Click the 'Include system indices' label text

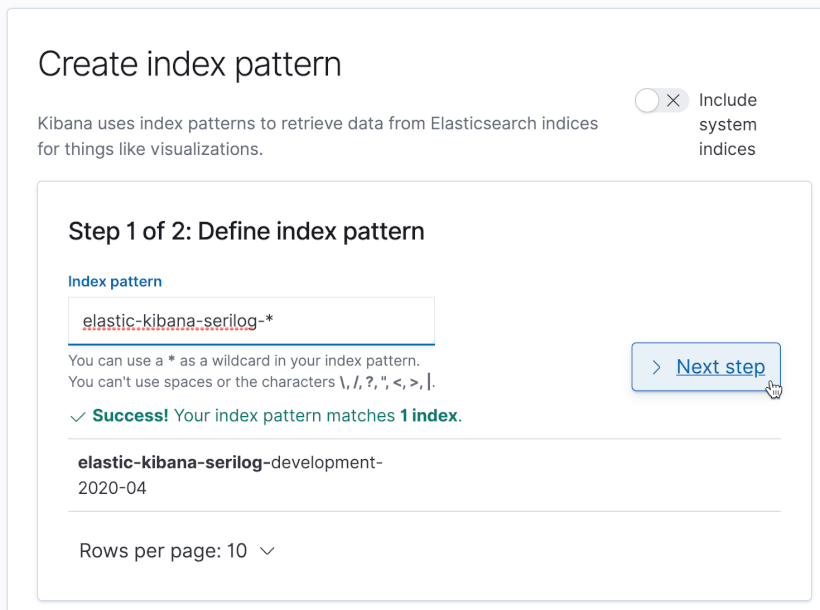pos(727,125)
